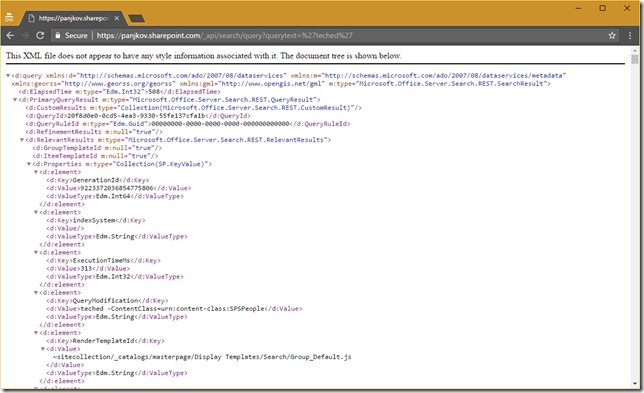Collapse the element containing GenerationId
The height and width of the screenshot is (393, 644).
coord(36,172)
